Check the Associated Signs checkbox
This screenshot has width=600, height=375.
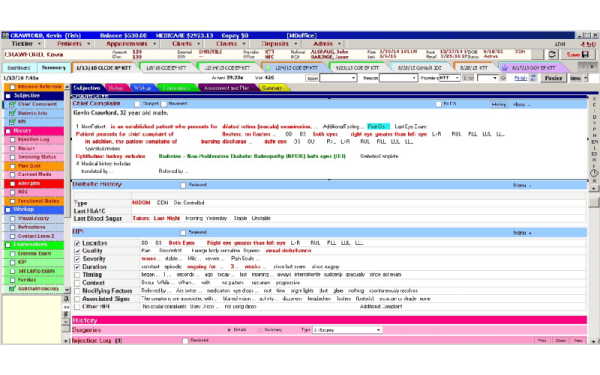click(x=77, y=299)
